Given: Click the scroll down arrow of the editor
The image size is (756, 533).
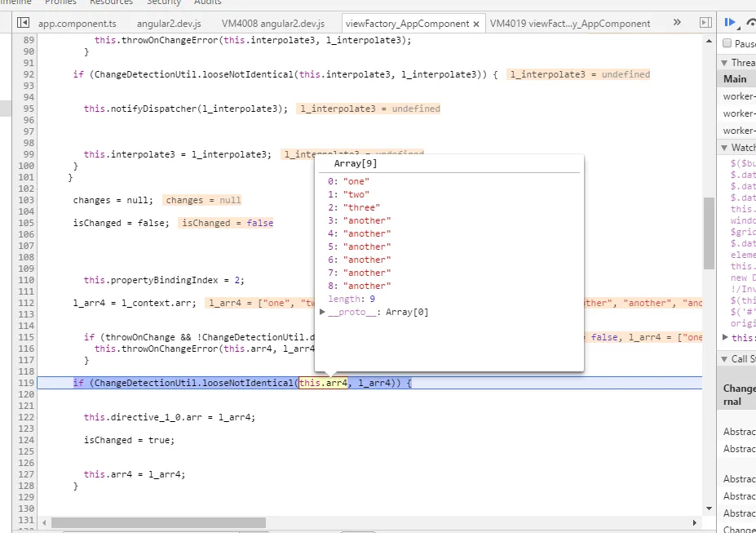Looking at the screenshot, I should click(x=709, y=509).
